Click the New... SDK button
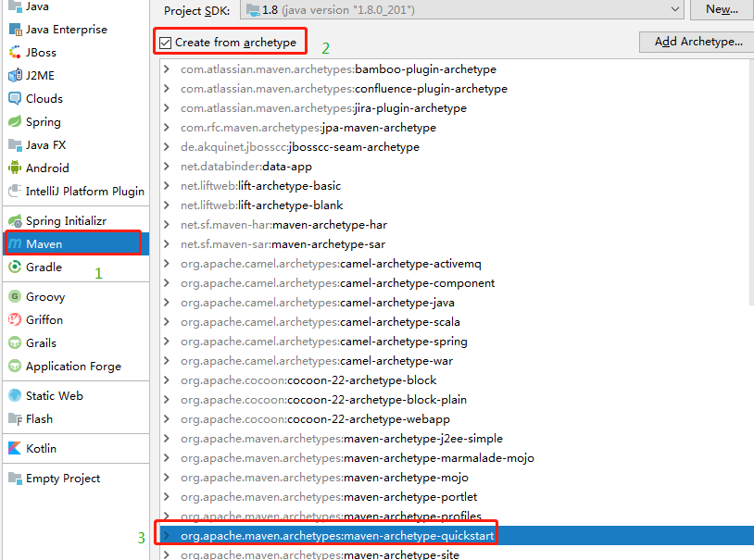The height and width of the screenshot is (560, 754). click(x=722, y=9)
